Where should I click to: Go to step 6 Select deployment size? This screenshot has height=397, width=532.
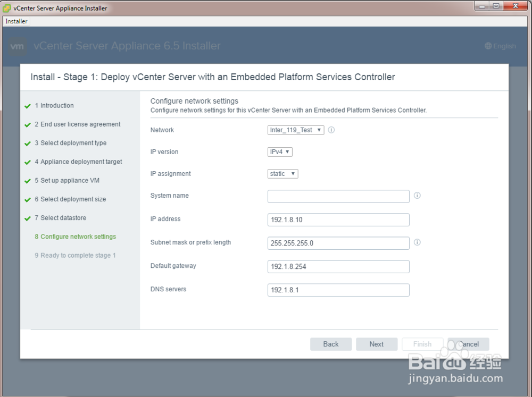pos(70,199)
